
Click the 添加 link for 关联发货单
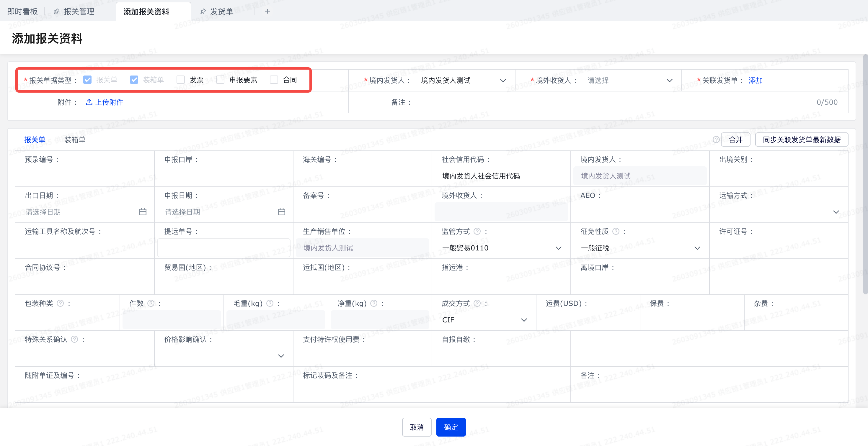(x=755, y=81)
